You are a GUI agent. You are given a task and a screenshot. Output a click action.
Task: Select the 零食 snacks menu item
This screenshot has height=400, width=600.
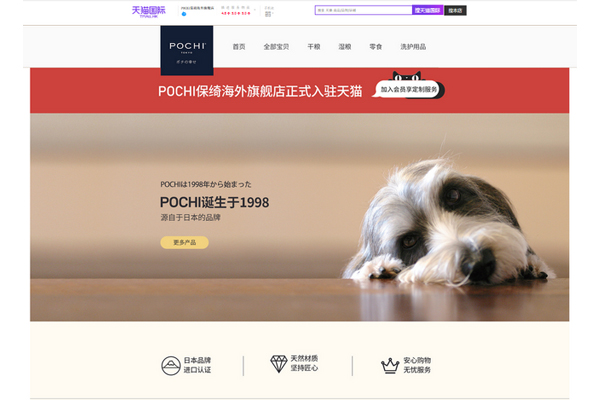[x=375, y=47]
